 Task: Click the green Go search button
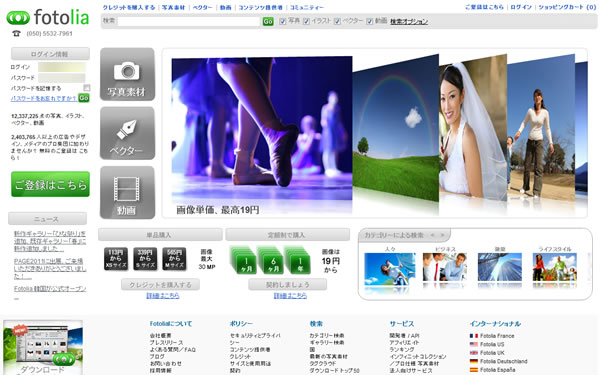coord(268,21)
